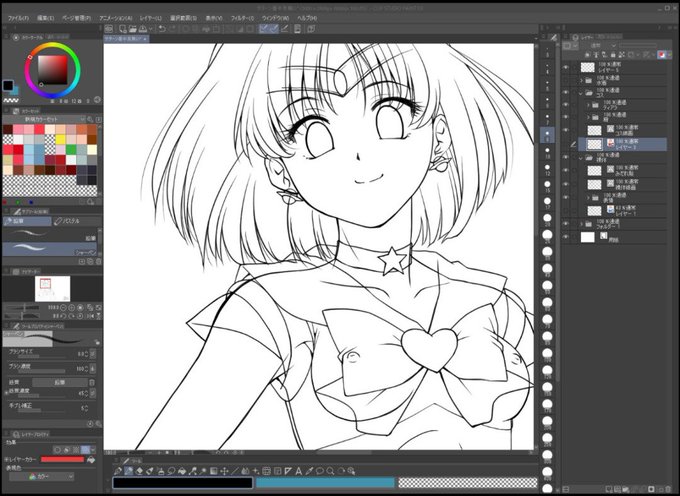Open the フィルター(I) menu
Image resolution: width=680 pixels, height=496 pixels.
242,18
